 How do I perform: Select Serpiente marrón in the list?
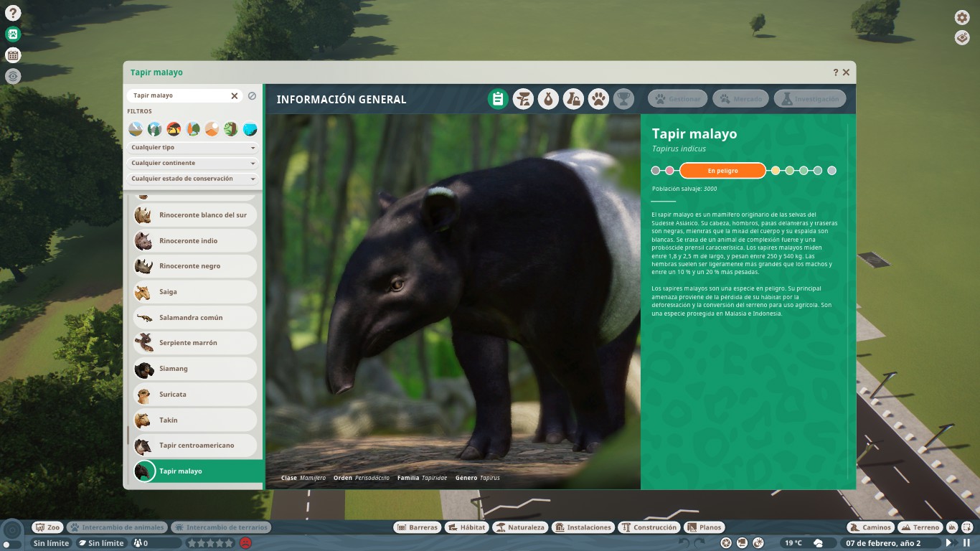point(194,343)
